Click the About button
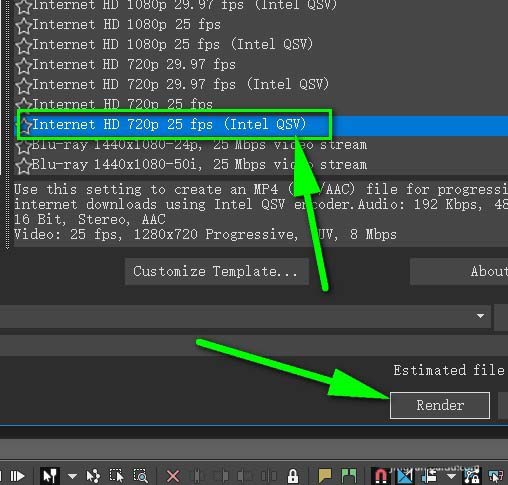 [459, 271]
